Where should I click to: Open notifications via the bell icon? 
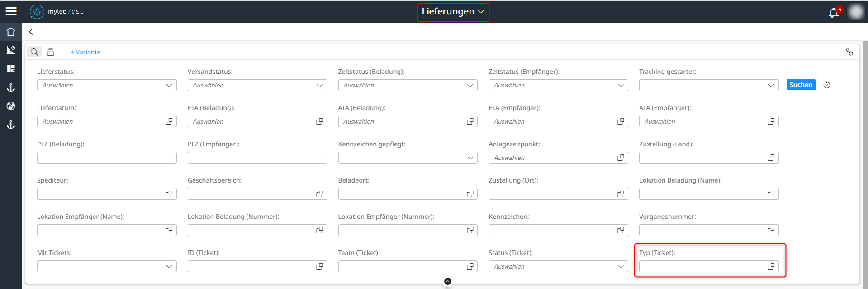834,12
